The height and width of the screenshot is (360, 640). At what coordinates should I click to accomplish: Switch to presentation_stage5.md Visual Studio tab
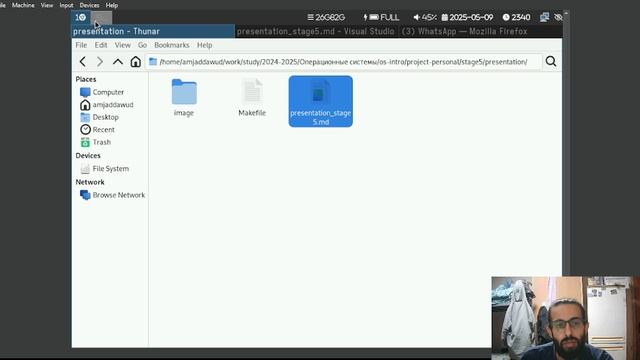(316, 31)
